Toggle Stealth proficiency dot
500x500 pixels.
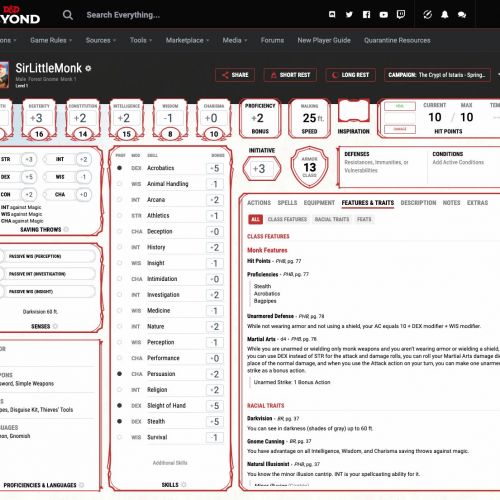point(119,421)
